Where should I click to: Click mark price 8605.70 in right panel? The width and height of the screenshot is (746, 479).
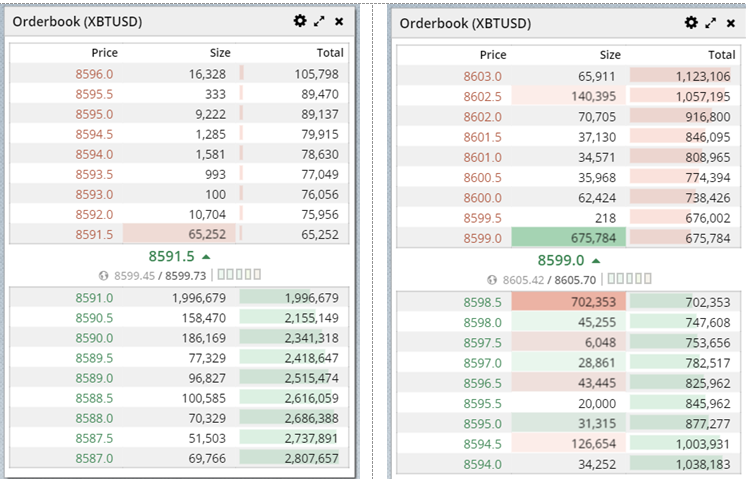point(575,280)
